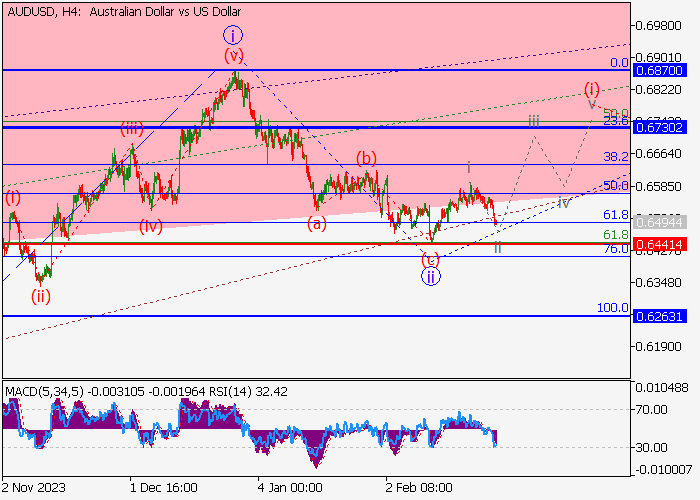Image resolution: width=700 pixels, height=500 pixels.
Task: Click the '4 Jan 00:00' date label
Action: pyautogui.click(x=290, y=488)
